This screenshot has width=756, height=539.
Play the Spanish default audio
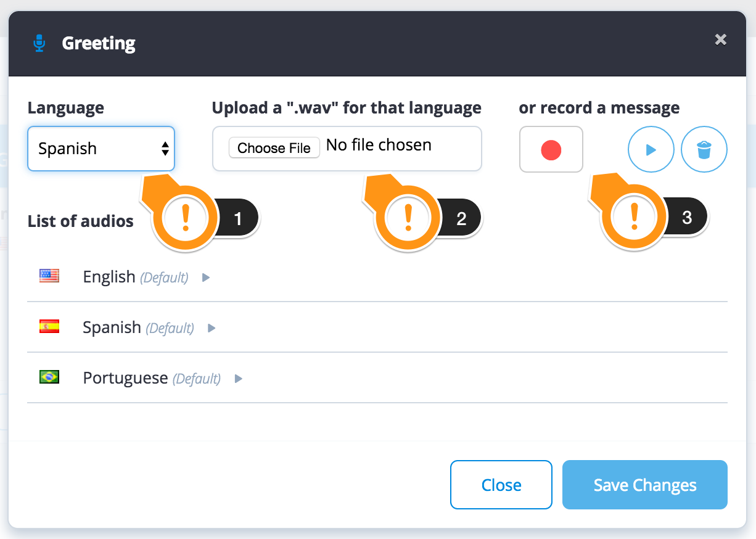pos(212,328)
